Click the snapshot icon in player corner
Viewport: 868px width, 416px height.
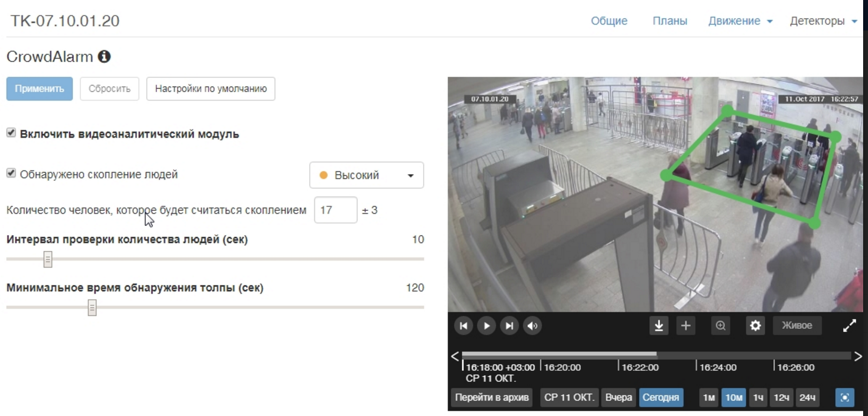(x=845, y=398)
